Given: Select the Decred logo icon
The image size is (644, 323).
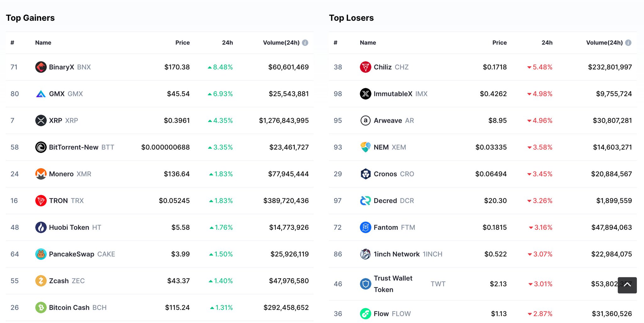Looking at the screenshot, I should [365, 201].
